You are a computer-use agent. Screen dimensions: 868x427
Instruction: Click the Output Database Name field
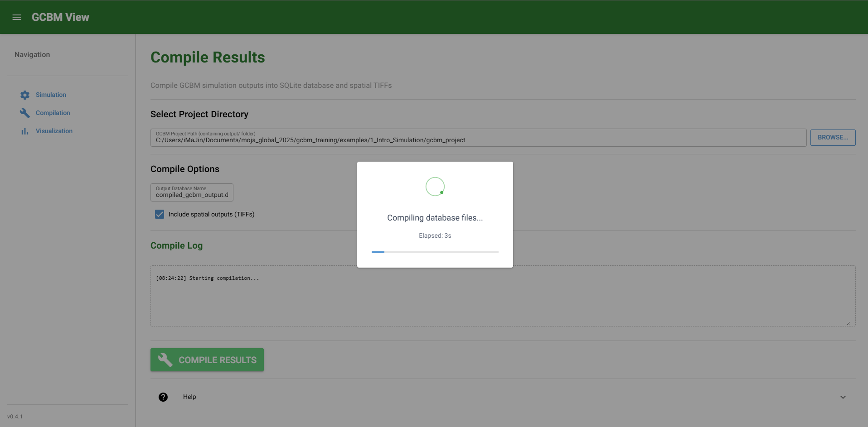[192, 192]
